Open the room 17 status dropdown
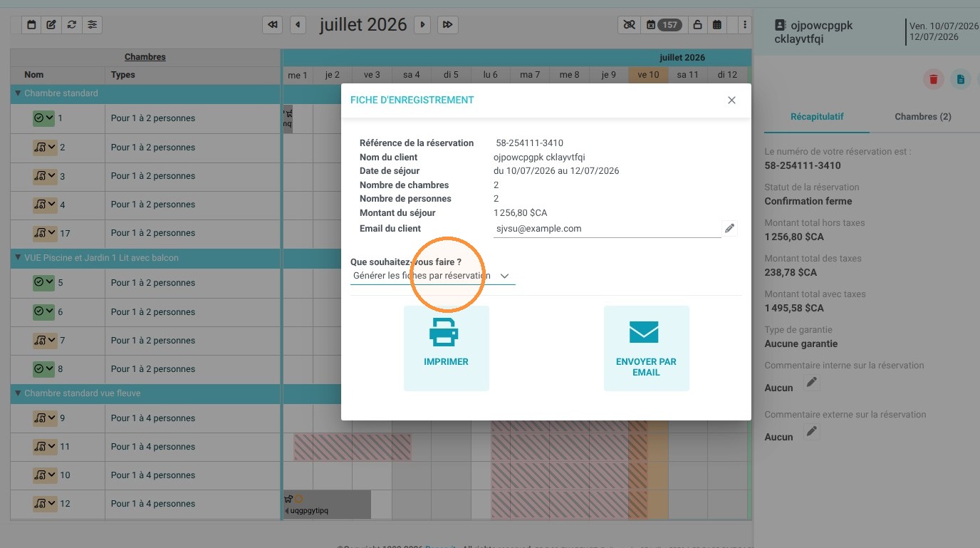 (44, 233)
